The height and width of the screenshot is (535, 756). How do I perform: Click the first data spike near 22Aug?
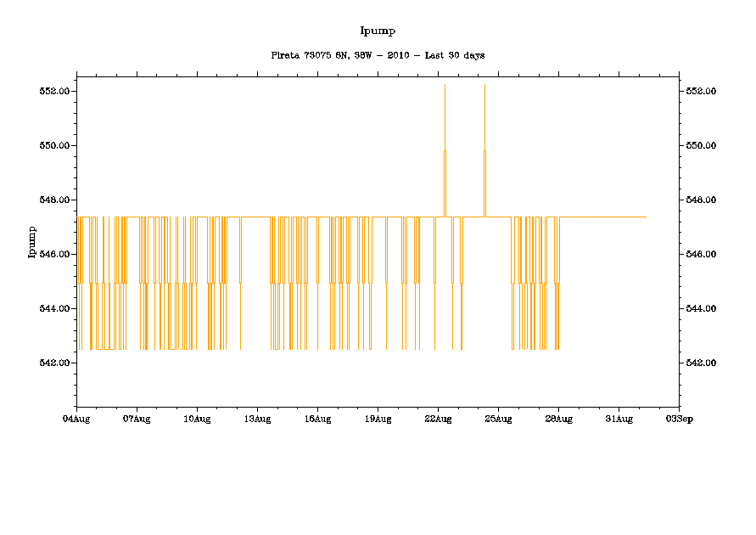[445, 127]
